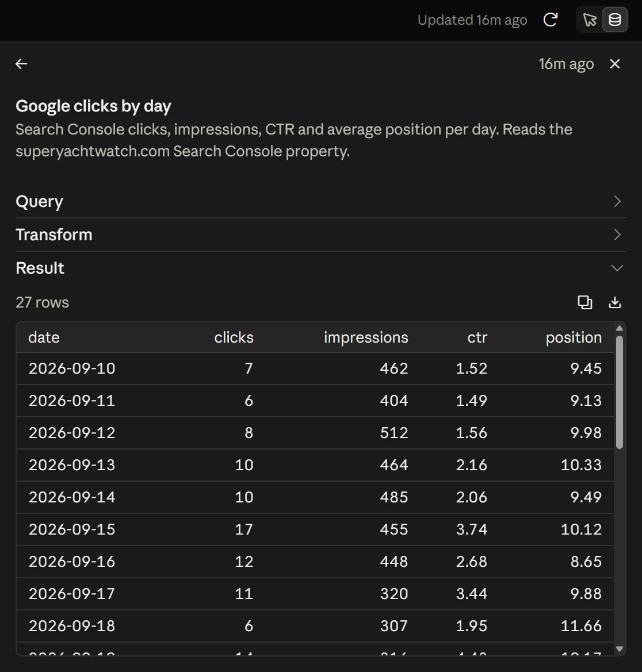
Task: Select the 2026-09-18 date cell
Action: (71, 625)
